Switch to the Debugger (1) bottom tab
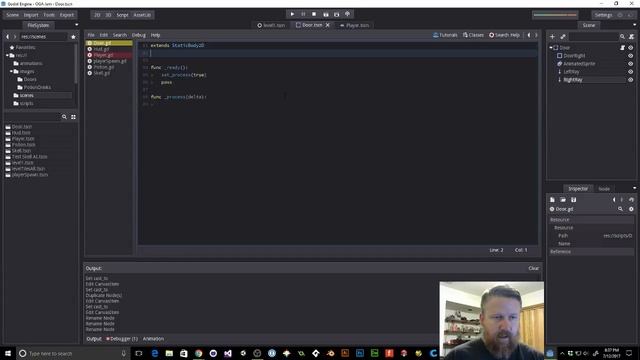640x360 pixels. coord(122,339)
